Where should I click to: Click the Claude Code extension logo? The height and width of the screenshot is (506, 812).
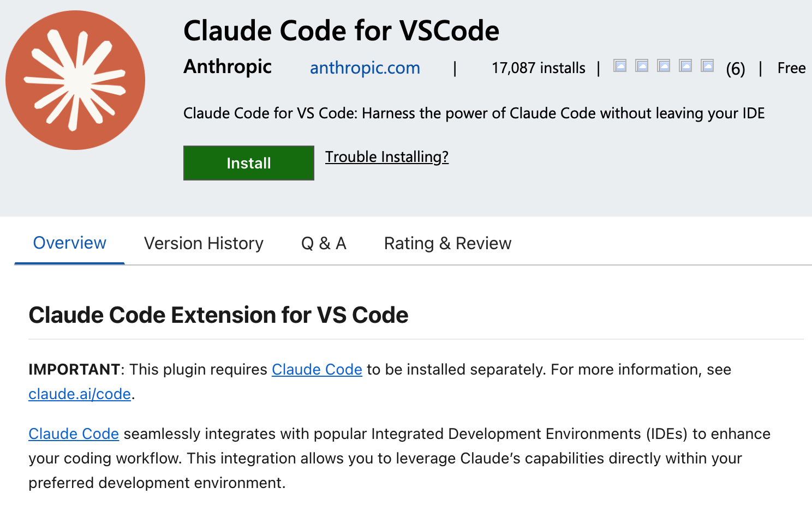click(x=75, y=80)
